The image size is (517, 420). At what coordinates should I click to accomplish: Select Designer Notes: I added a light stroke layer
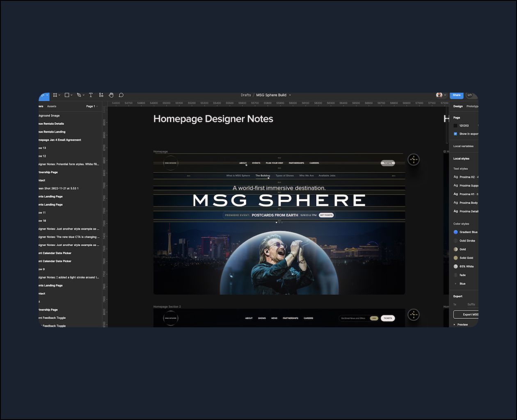pyautogui.click(x=69, y=277)
